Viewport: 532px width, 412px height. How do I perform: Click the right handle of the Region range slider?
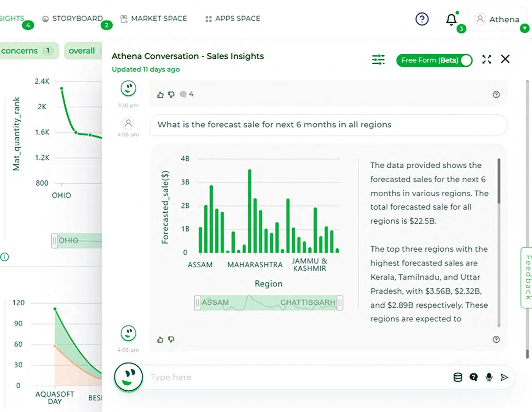pos(340,303)
